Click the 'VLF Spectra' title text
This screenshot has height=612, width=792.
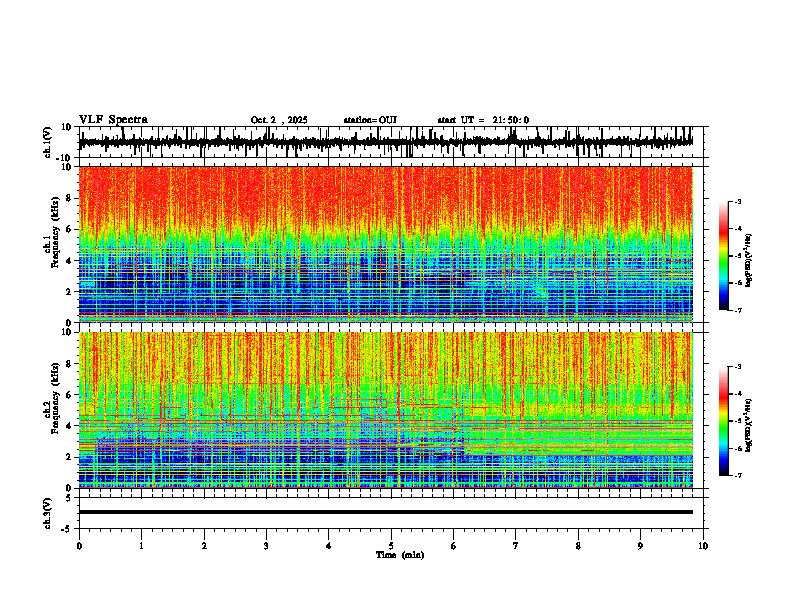113,120
